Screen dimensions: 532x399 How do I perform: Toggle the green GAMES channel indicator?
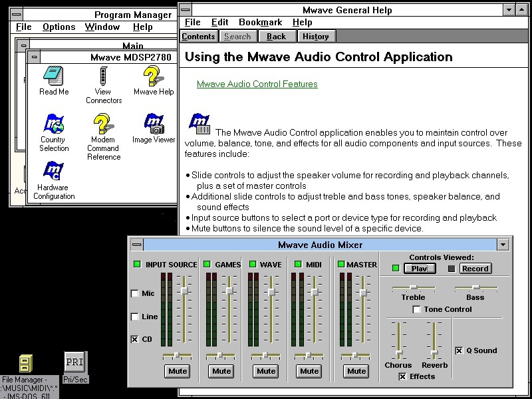(207, 264)
